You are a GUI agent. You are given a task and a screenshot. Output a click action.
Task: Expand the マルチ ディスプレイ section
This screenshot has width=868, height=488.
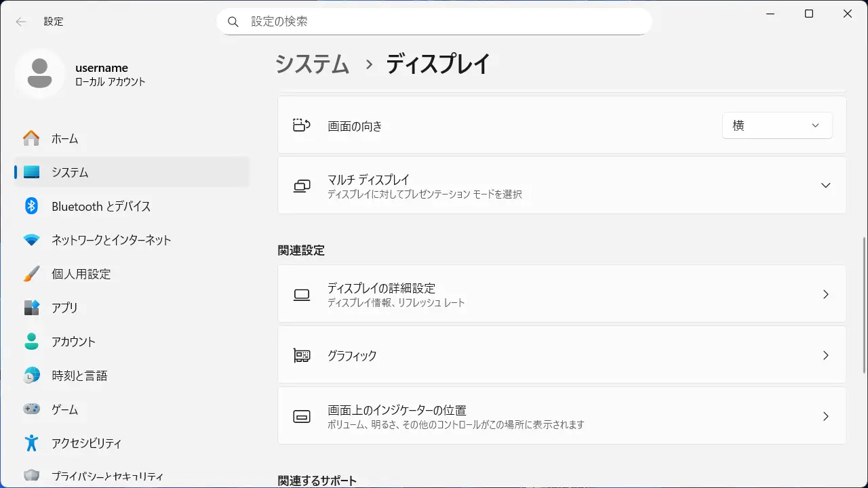click(825, 185)
